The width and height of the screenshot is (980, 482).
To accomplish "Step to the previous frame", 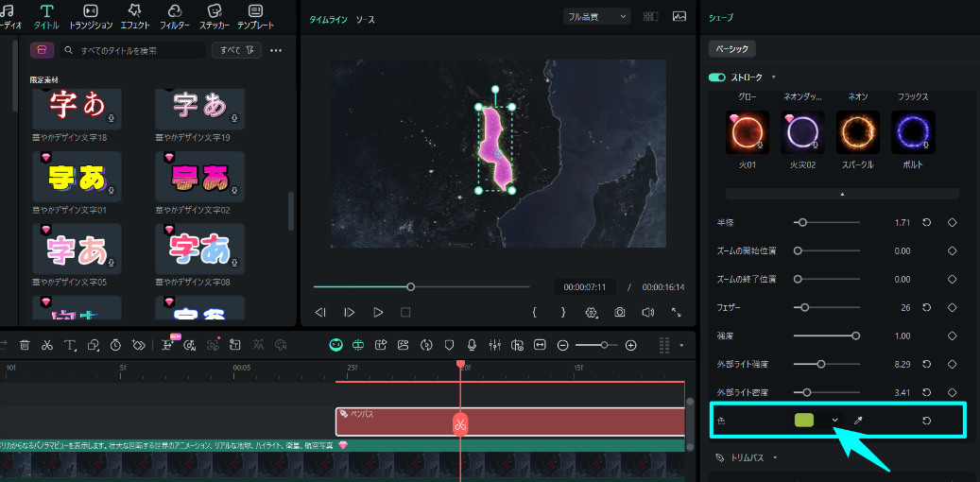I will point(320,312).
